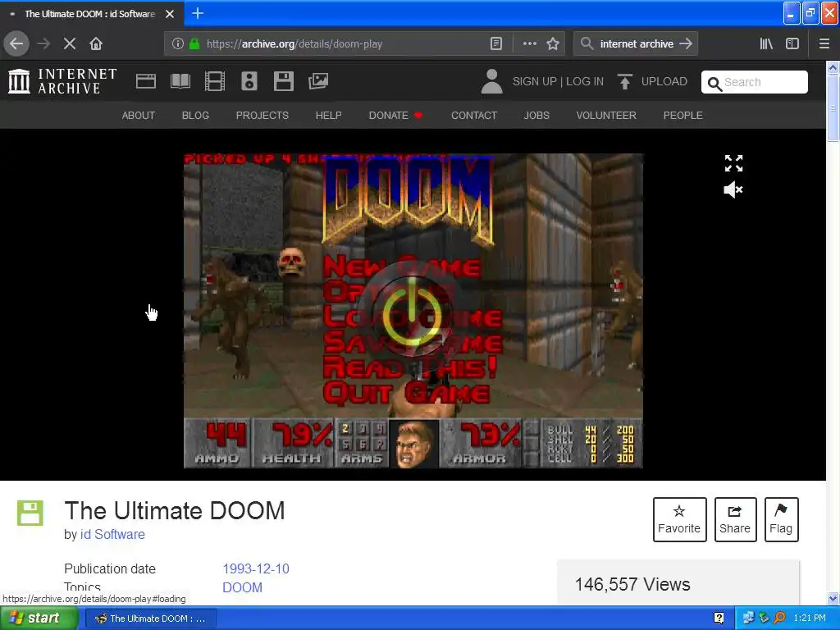Go back with browser back arrow
Image resolution: width=840 pixels, height=630 pixels.
(x=16, y=44)
